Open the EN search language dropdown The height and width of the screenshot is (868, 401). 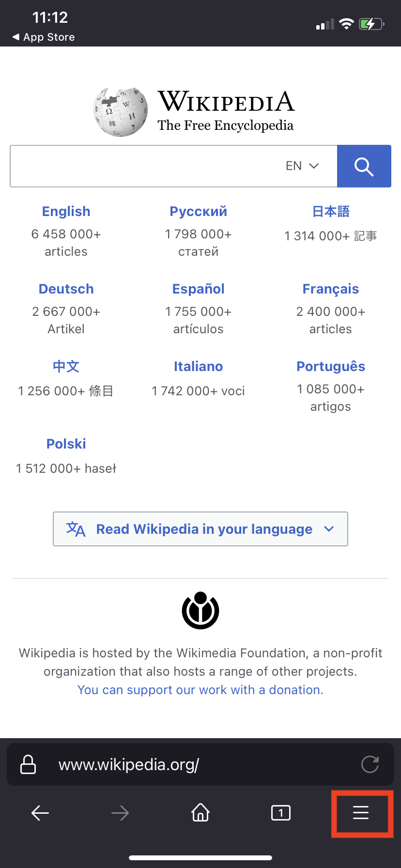pyautogui.click(x=302, y=166)
